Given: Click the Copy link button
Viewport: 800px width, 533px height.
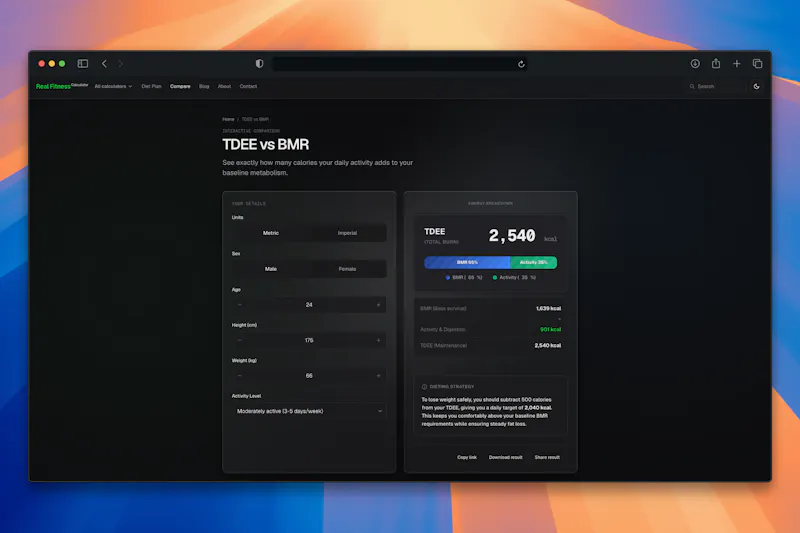Looking at the screenshot, I should (x=467, y=458).
